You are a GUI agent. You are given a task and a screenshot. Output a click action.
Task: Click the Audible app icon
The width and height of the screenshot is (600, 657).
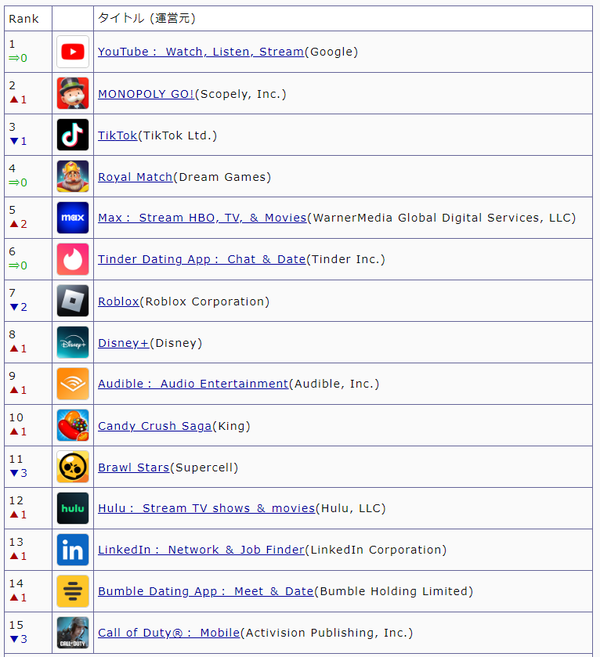pyautogui.click(x=72, y=383)
